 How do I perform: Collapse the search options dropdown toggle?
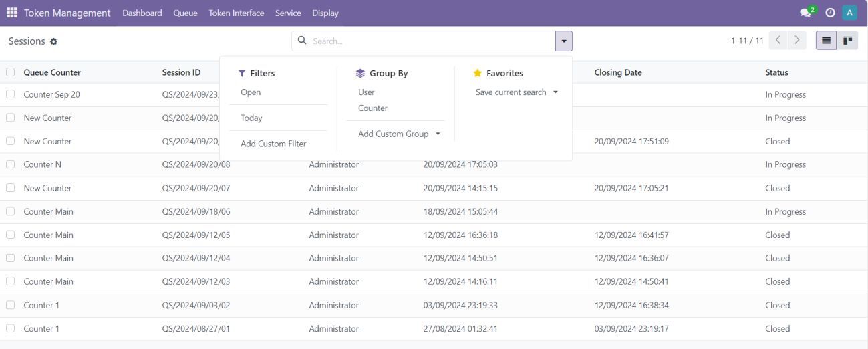pos(563,41)
